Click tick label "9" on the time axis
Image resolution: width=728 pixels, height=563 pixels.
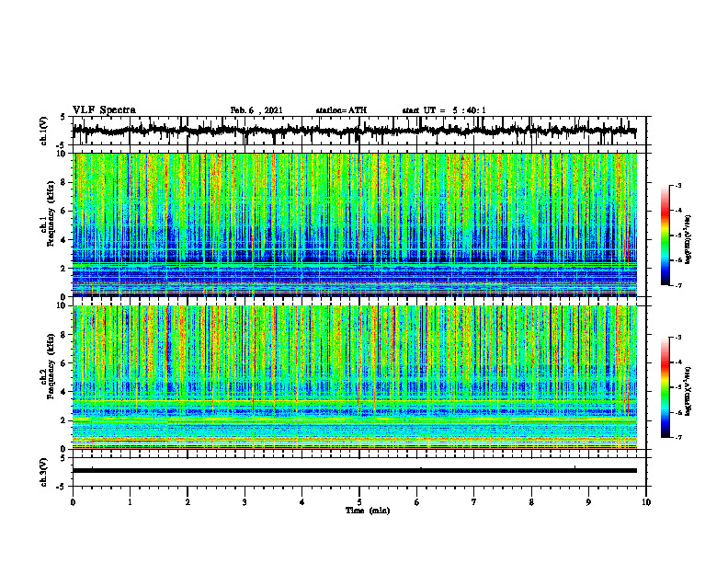588,502
